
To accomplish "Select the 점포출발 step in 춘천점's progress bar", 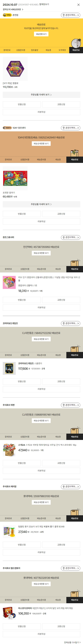I will point(35,50).
